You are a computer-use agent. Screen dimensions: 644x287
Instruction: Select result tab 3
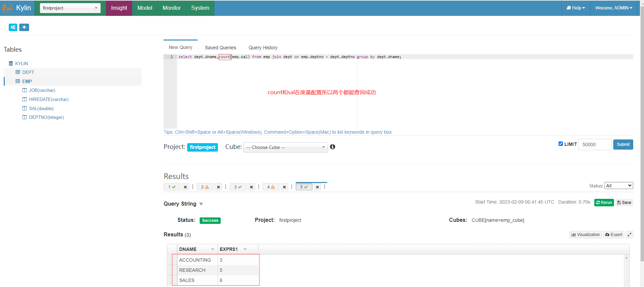click(x=238, y=187)
